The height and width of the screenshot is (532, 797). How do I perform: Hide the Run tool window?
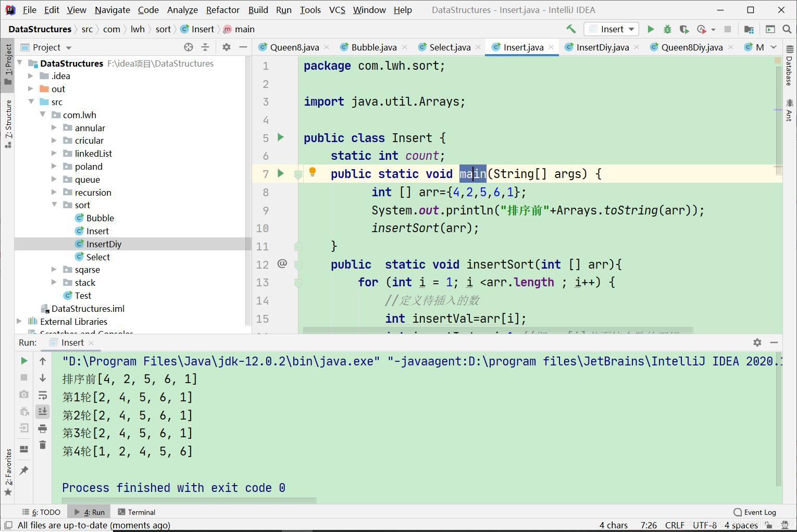pos(774,343)
